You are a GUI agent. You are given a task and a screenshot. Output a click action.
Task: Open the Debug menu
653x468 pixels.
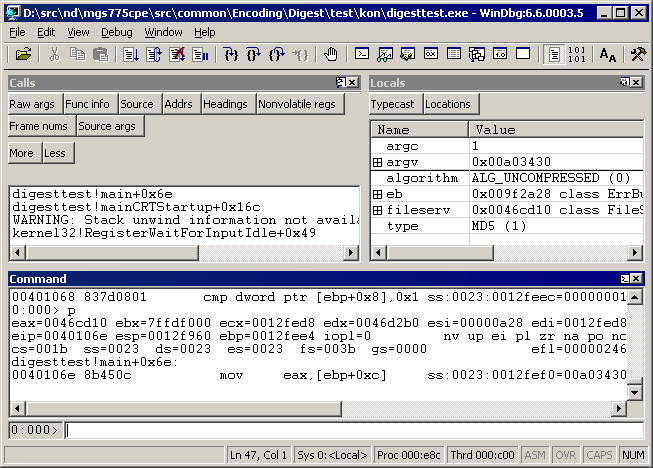(x=117, y=32)
